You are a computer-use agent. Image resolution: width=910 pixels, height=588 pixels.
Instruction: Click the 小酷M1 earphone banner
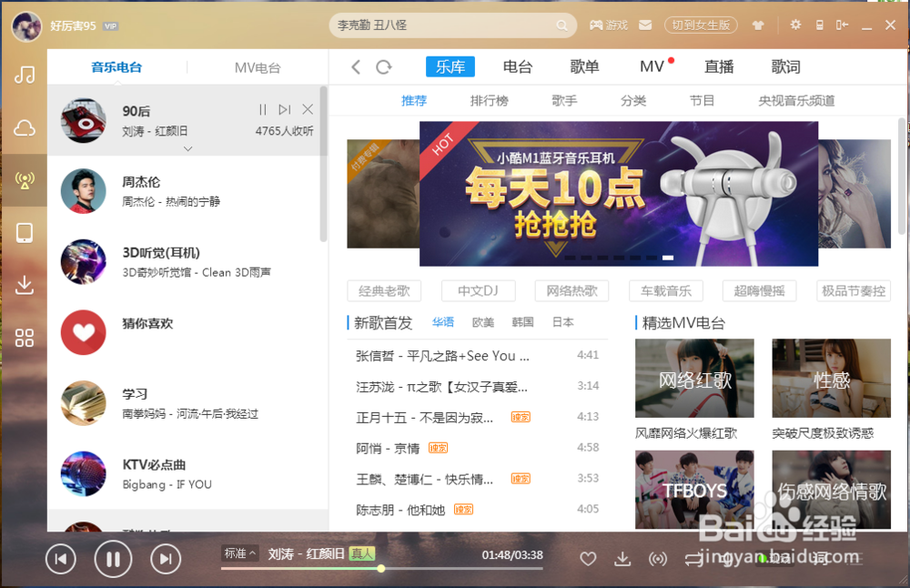point(619,194)
